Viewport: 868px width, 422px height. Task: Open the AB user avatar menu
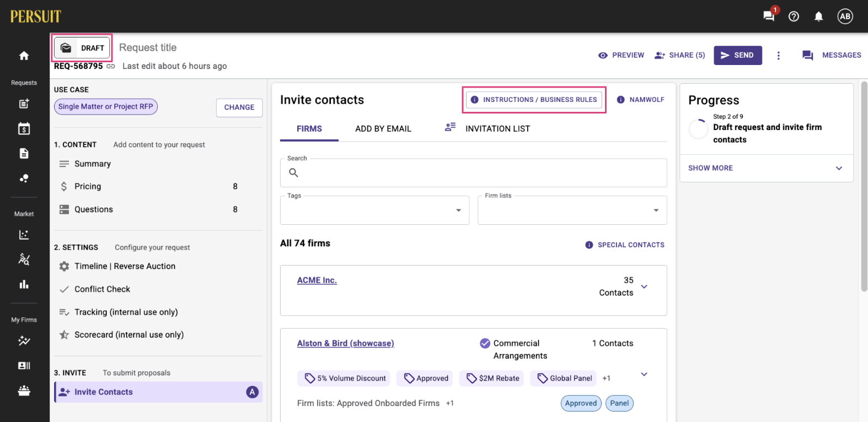coord(845,17)
